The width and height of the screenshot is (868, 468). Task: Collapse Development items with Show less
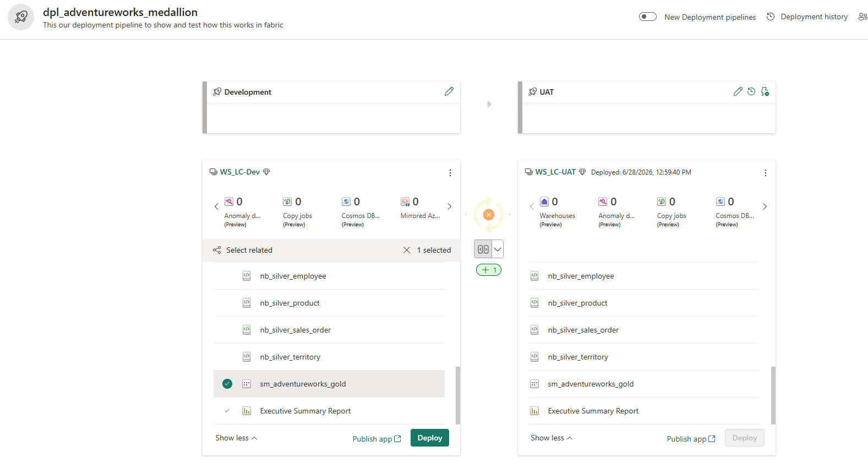pos(236,438)
